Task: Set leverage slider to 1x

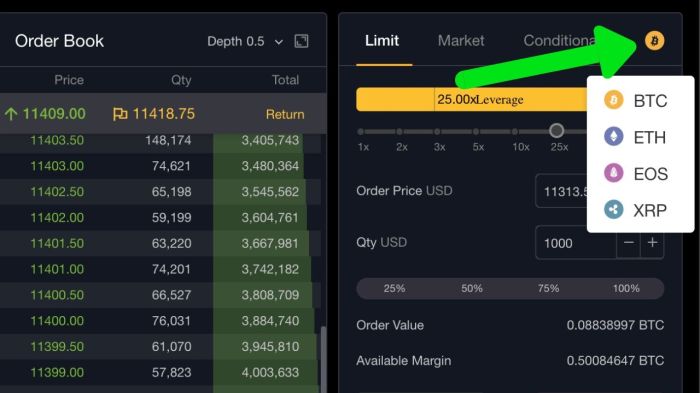Action: pyautogui.click(x=361, y=132)
